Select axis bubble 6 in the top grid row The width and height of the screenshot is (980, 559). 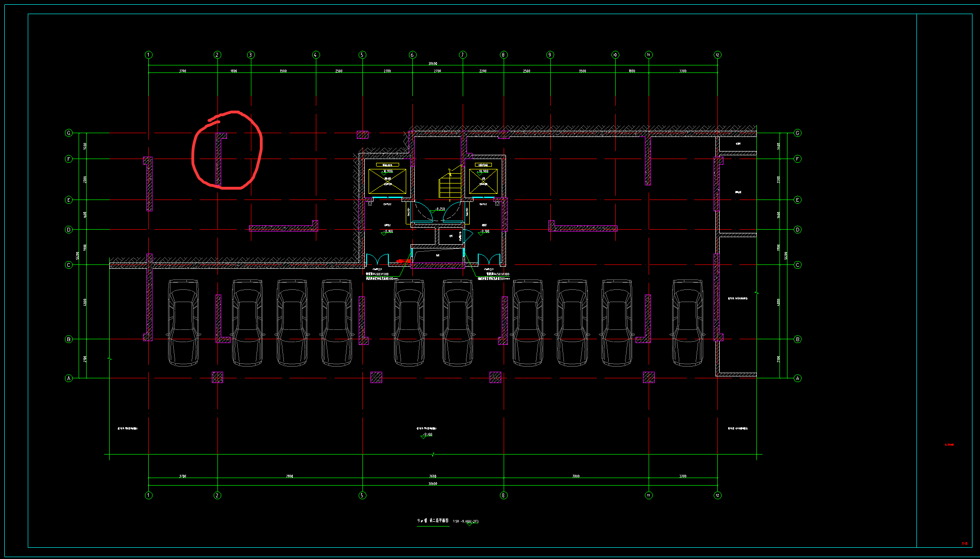pyautogui.click(x=412, y=55)
